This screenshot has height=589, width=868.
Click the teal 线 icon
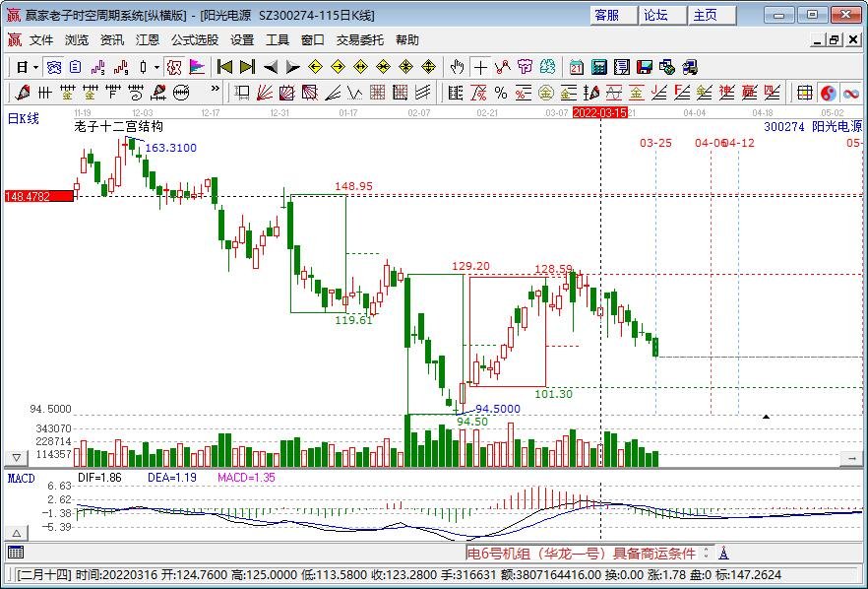point(547,68)
